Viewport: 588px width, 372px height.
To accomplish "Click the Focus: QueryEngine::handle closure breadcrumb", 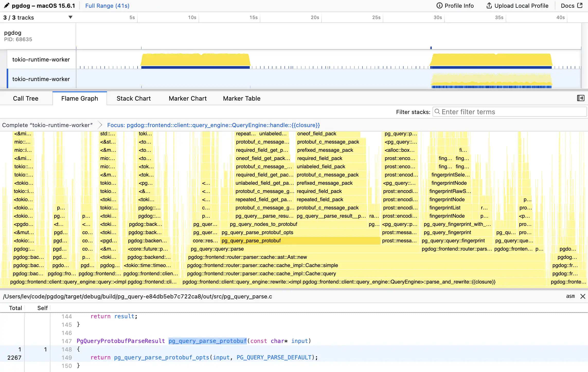I will click(213, 125).
